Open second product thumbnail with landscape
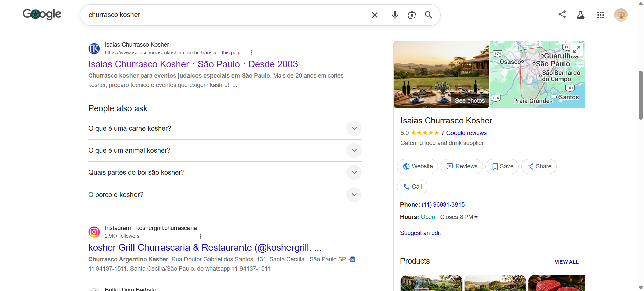 [495, 283]
